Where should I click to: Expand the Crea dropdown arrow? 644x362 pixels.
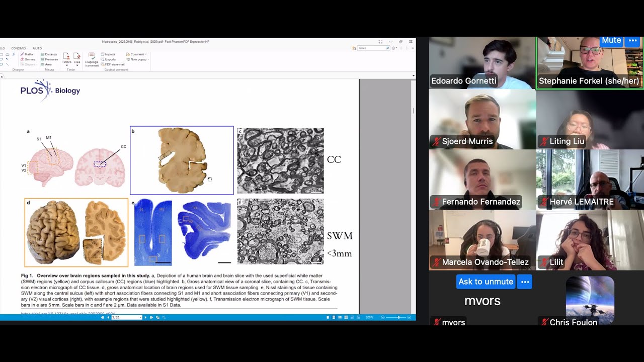(x=77, y=65)
